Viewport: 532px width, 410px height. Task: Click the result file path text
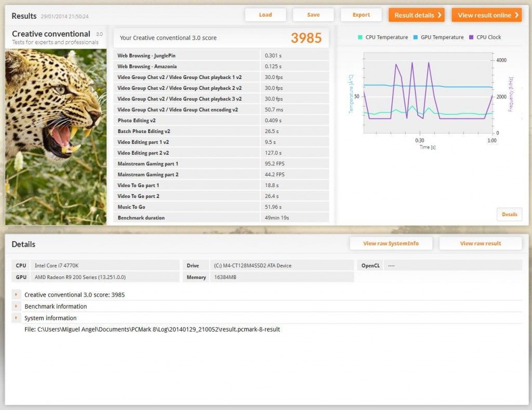tap(152, 329)
